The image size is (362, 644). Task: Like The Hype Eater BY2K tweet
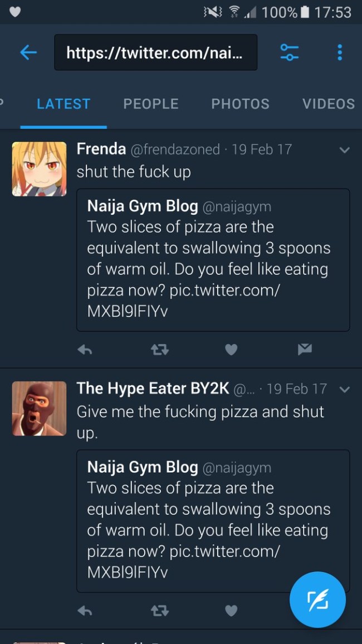(231, 611)
